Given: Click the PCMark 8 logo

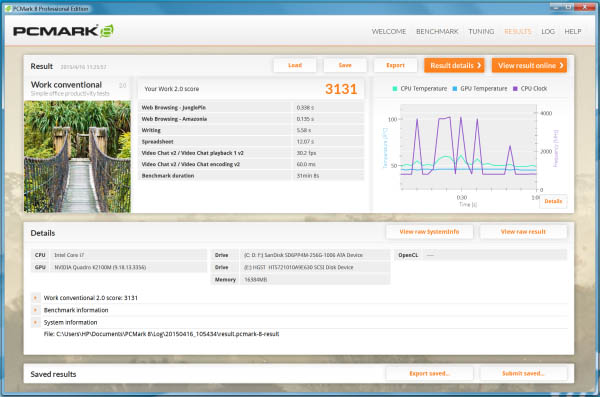Looking at the screenshot, I should tap(63, 31).
